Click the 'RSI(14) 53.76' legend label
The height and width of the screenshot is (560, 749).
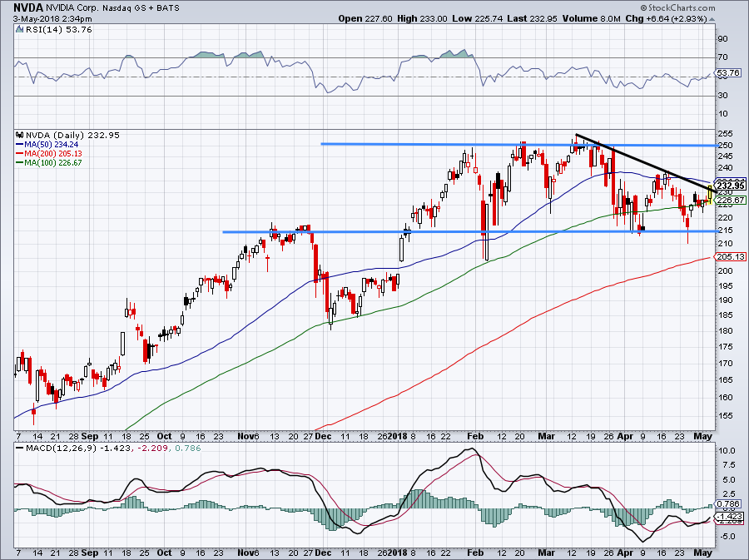click(57, 30)
